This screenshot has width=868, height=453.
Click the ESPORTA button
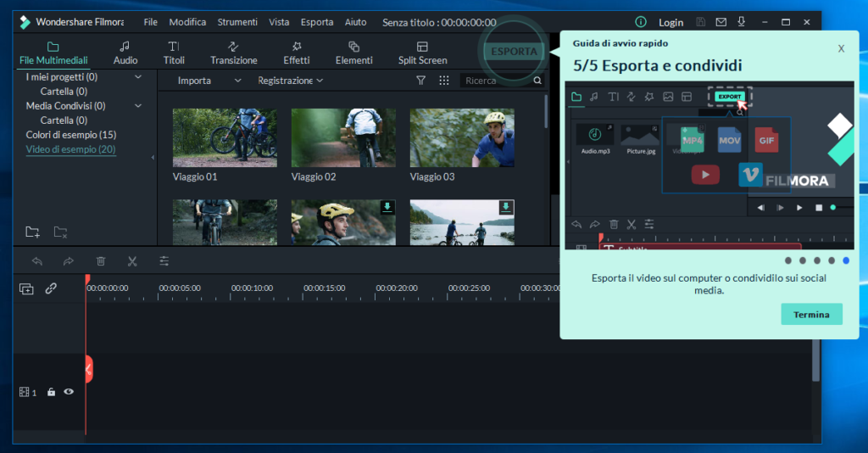coord(515,51)
